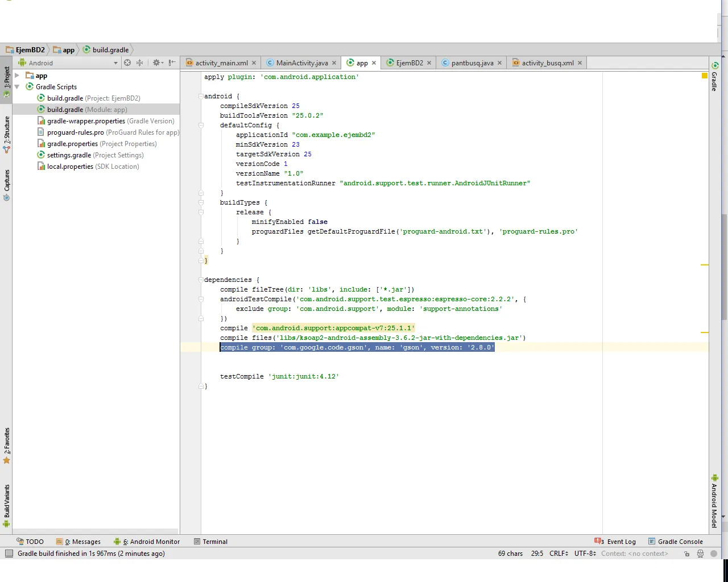Image resolution: width=728 pixels, height=582 pixels.
Task: Close the MainActivity.java tab with its X
Action: click(x=334, y=63)
